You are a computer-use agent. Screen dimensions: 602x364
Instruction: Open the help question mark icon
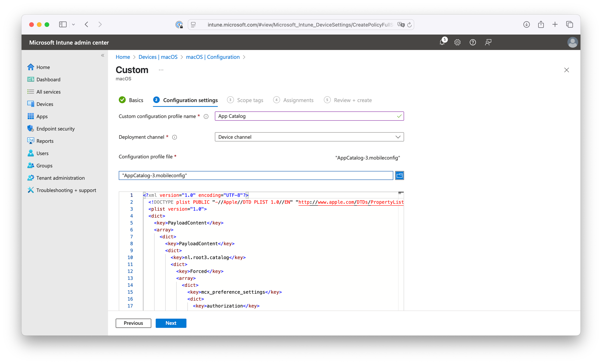coord(473,42)
